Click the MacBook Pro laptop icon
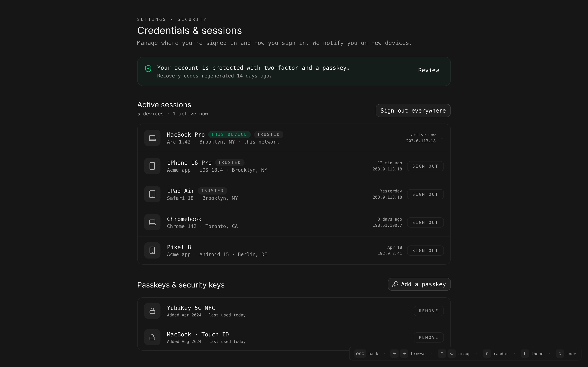Image resolution: width=588 pixels, height=367 pixels. click(152, 138)
